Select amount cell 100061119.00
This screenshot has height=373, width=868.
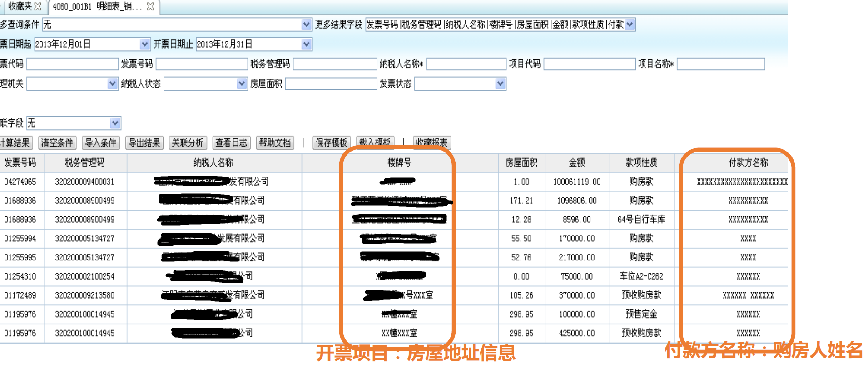click(x=577, y=182)
